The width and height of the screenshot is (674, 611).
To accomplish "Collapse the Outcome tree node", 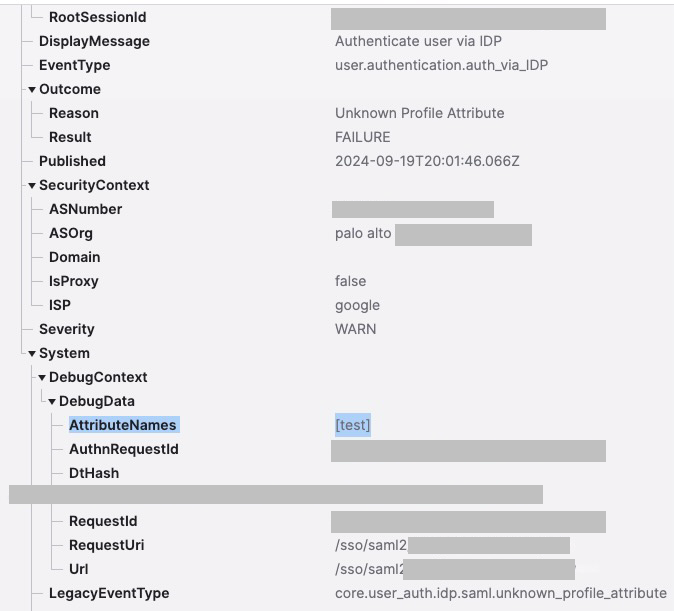I will tap(32, 90).
